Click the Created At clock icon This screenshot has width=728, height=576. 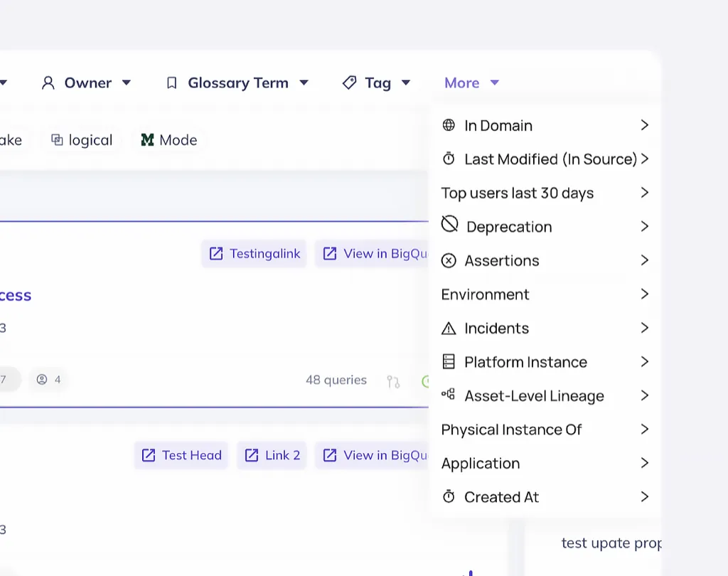pos(449,497)
